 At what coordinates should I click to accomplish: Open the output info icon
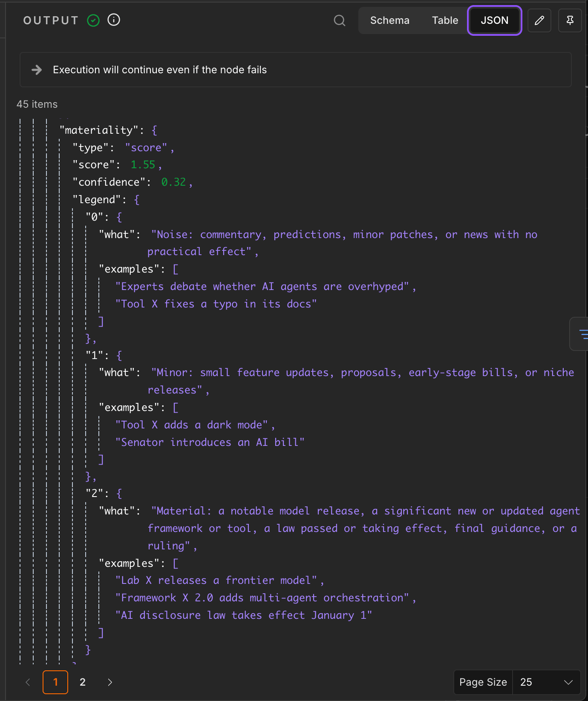(x=114, y=20)
